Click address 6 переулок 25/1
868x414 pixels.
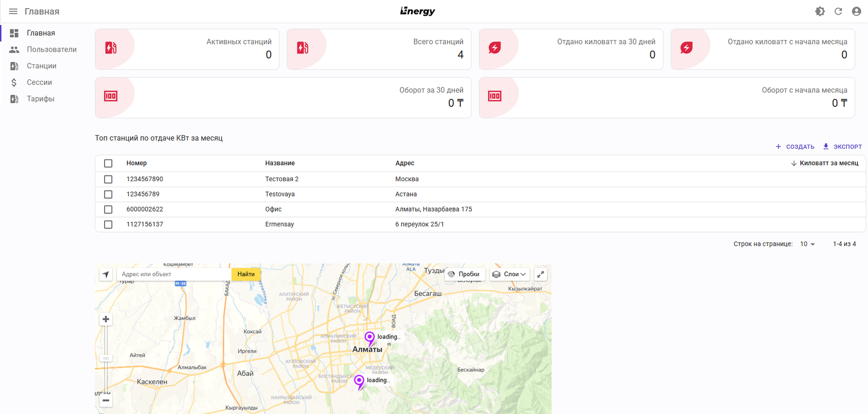pos(419,225)
